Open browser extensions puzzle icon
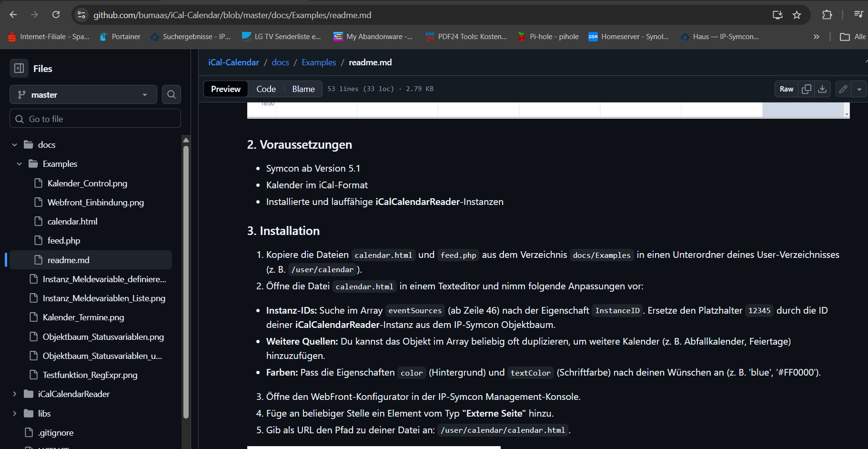 pyautogui.click(x=827, y=15)
